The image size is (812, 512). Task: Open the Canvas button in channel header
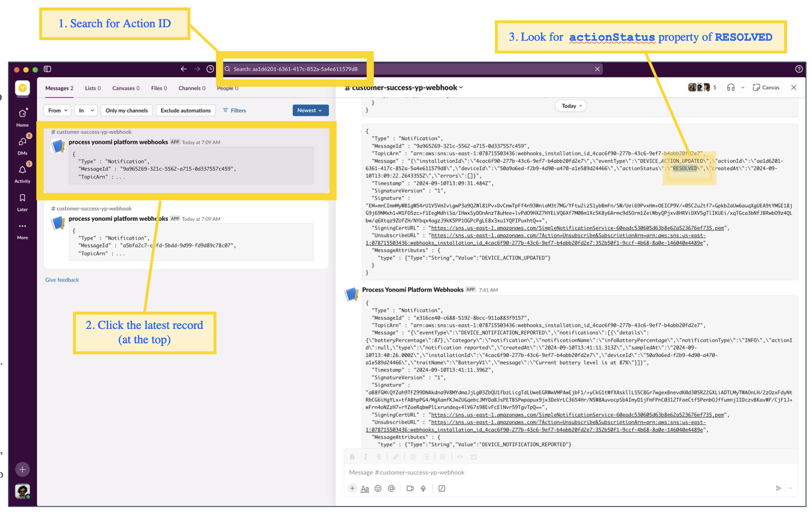766,87
